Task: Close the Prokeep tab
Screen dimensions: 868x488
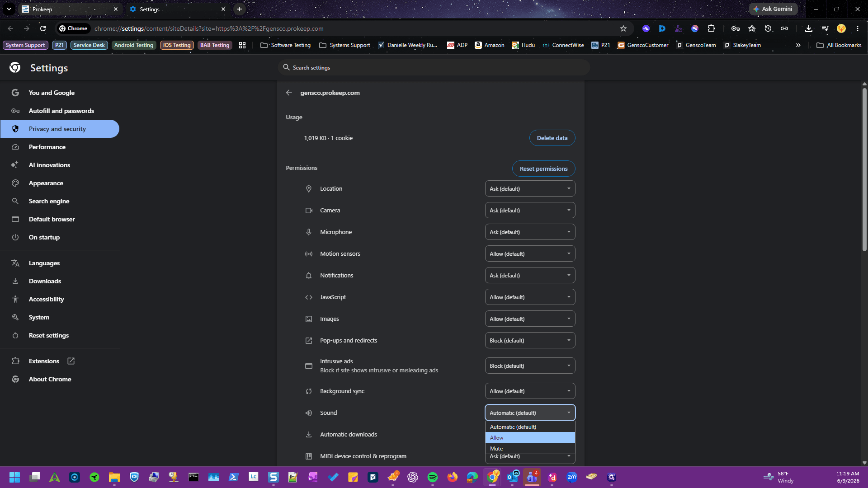Action: pos(116,9)
